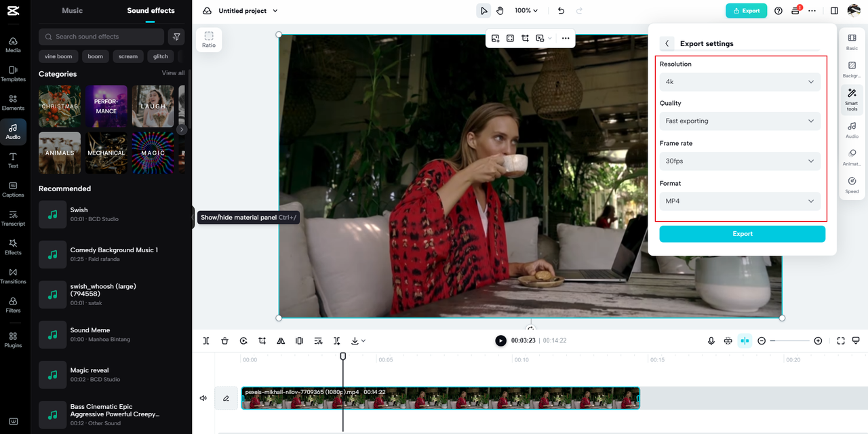This screenshot has width=868, height=434.
Task: Open the Elements panel
Action: tap(13, 102)
